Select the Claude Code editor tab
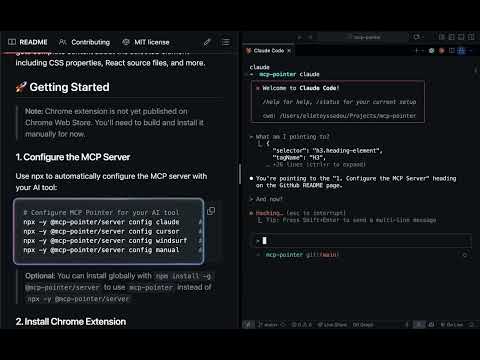480x360 pixels. click(x=268, y=51)
